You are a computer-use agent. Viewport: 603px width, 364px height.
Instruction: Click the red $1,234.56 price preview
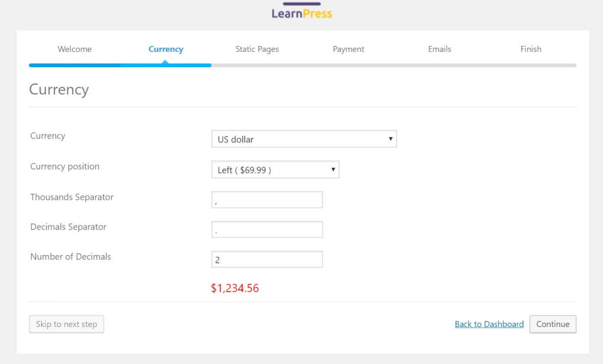coord(235,288)
